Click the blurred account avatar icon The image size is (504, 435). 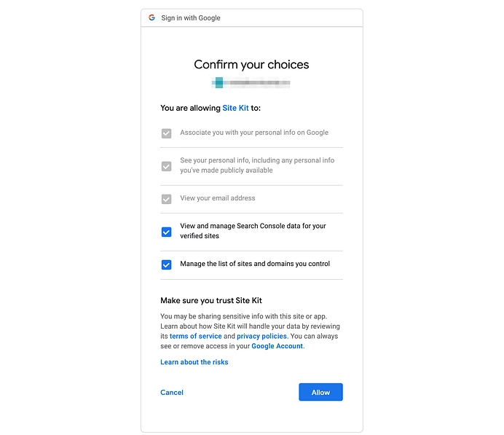tap(218, 83)
